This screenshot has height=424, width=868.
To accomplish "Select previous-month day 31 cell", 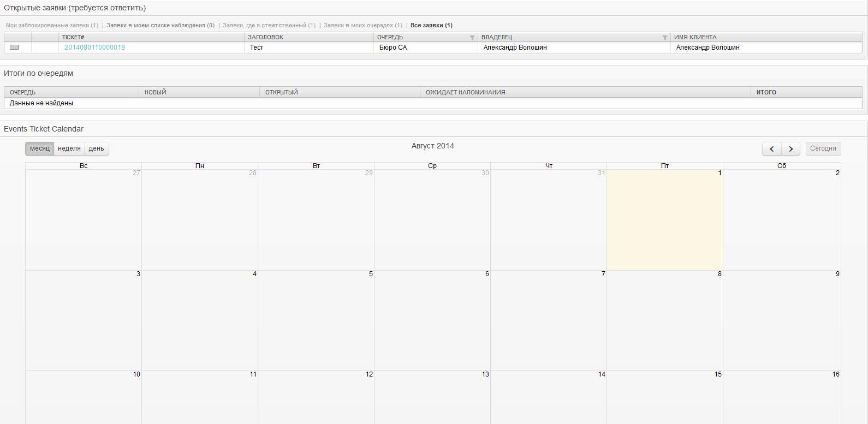I will (549, 220).
